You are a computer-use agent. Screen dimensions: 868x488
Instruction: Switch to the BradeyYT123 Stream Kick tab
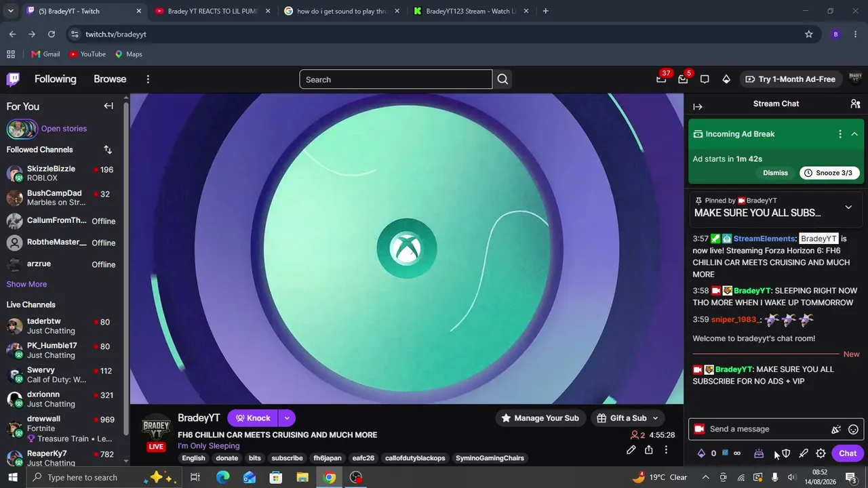click(x=471, y=11)
